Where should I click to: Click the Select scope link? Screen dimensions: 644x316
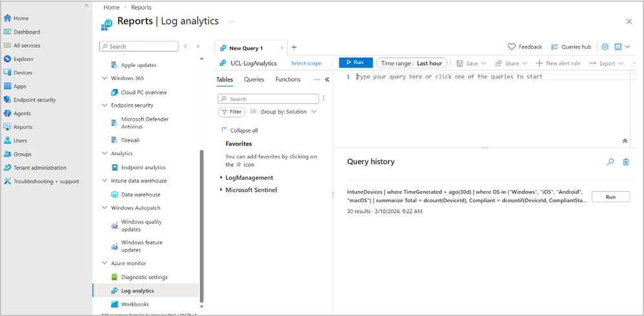tap(306, 63)
